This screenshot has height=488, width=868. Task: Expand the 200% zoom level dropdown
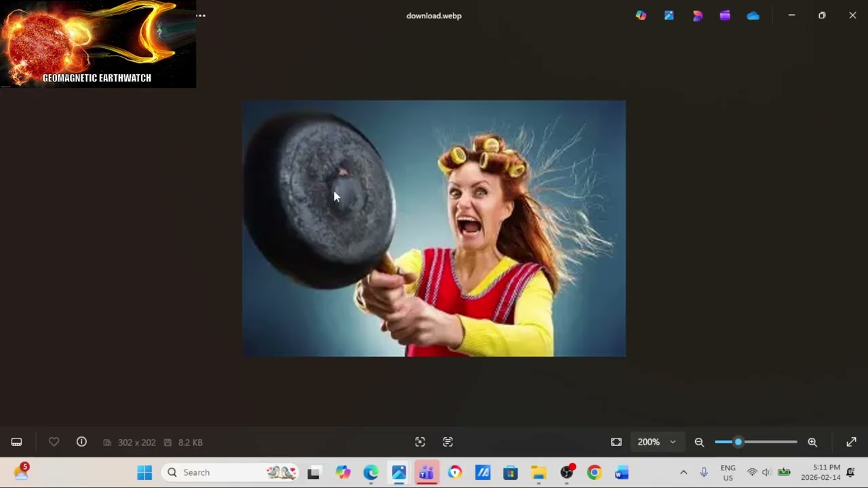(x=657, y=442)
